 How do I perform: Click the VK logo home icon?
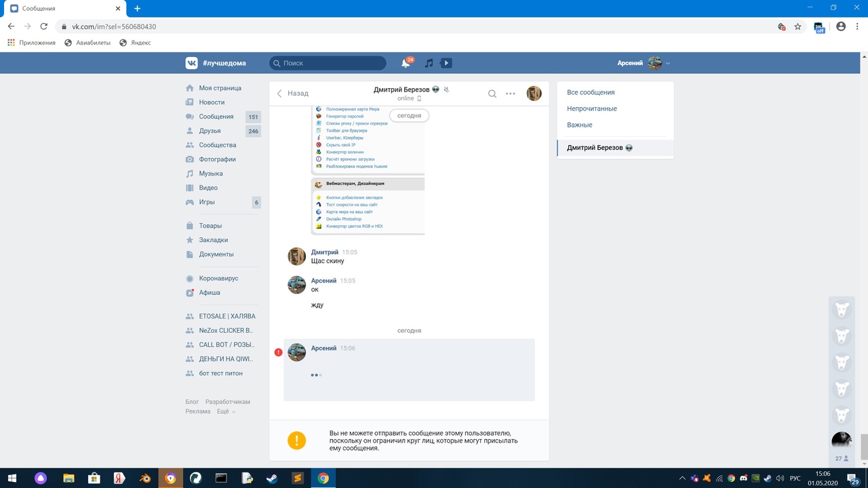point(192,63)
